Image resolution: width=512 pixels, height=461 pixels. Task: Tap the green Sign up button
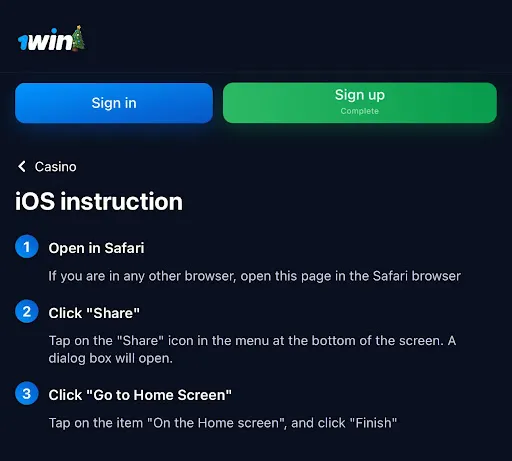[x=360, y=103]
